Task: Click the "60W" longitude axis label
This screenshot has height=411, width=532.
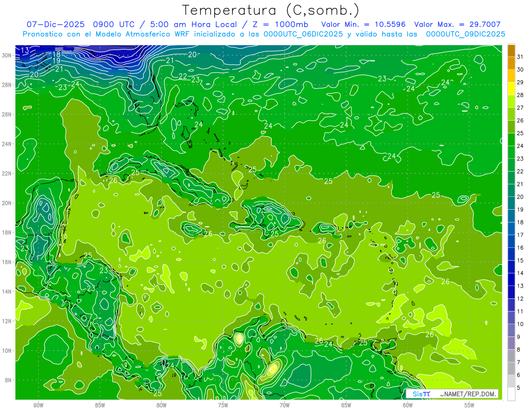Action: [x=408, y=405]
